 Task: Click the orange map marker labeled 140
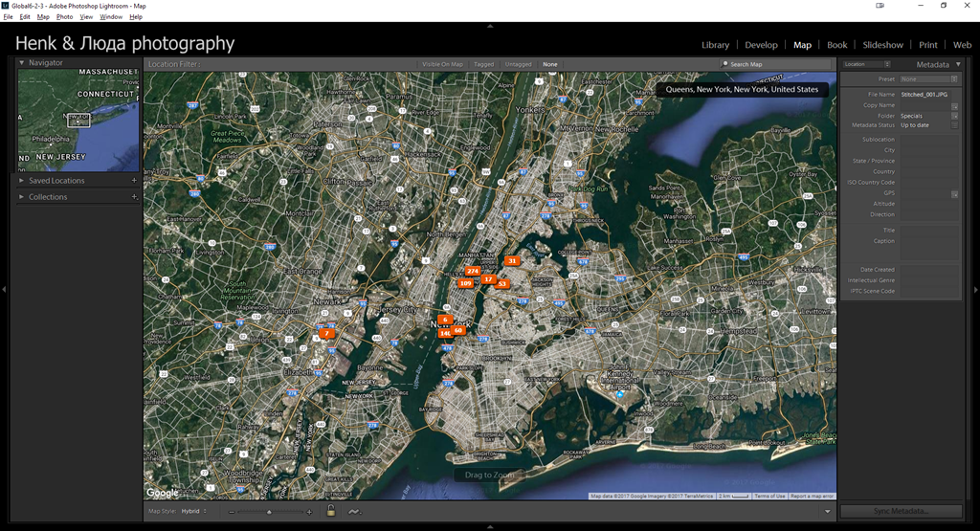[x=445, y=334]
